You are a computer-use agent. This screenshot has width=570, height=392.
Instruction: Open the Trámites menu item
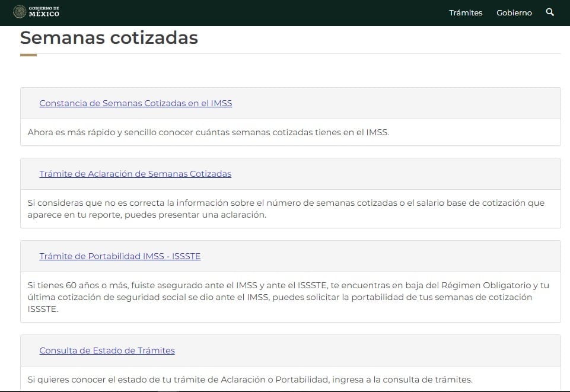(x=466, y=12)
